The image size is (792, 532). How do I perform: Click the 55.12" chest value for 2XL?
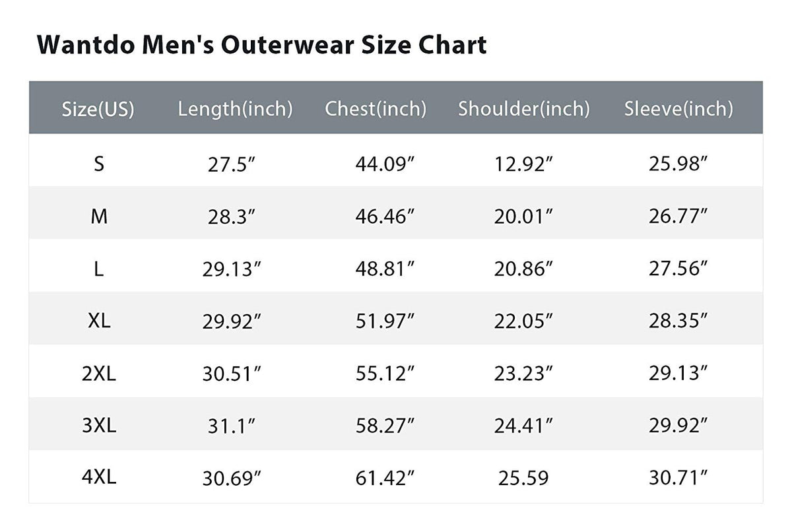click(x=385, y=374)
